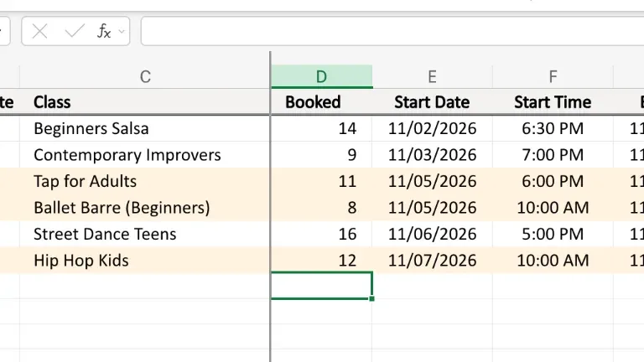
Task: Click inside the formula bar input
Action: 392,31
